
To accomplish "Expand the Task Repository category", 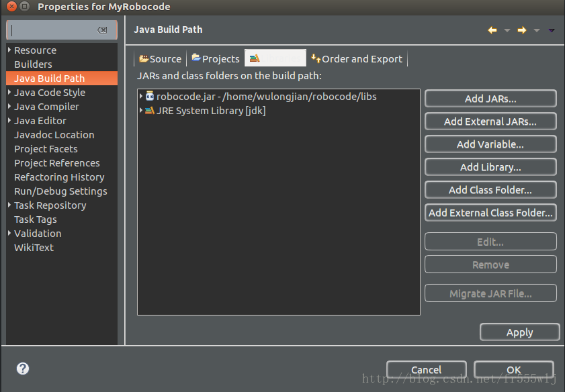I will tap(9, 205).
